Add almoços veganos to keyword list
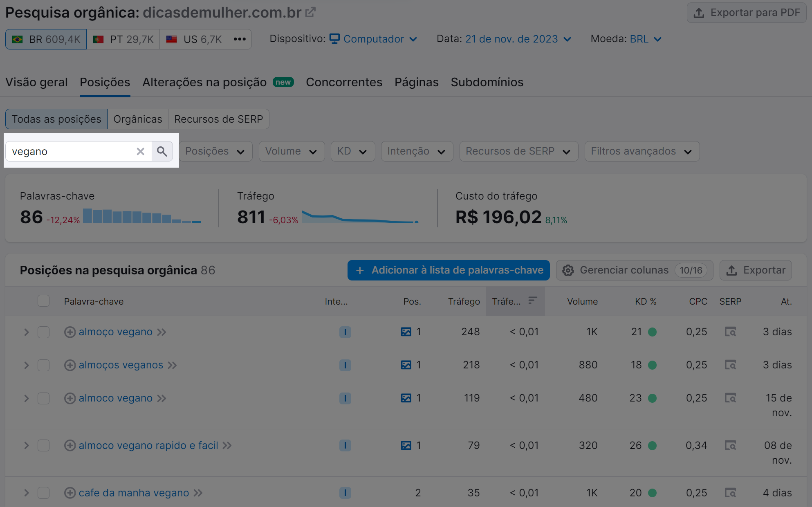 [70, 365]
